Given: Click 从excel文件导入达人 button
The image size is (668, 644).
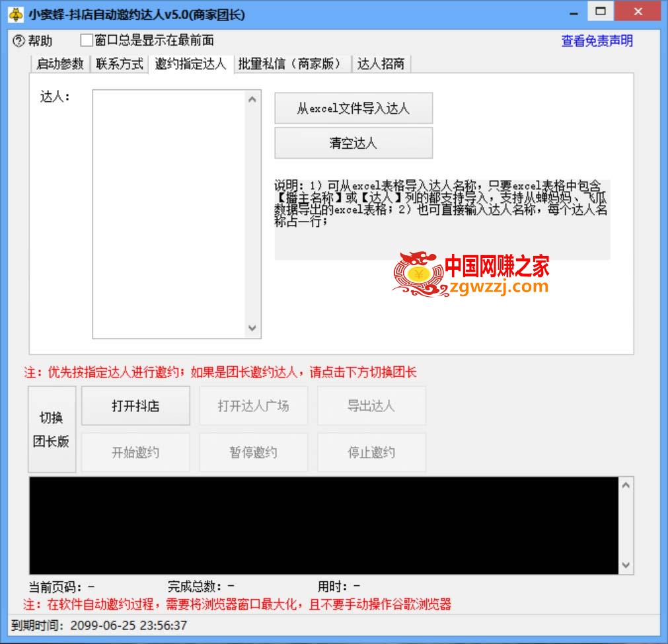Looking at the screenshot, I should coord(353,108).
